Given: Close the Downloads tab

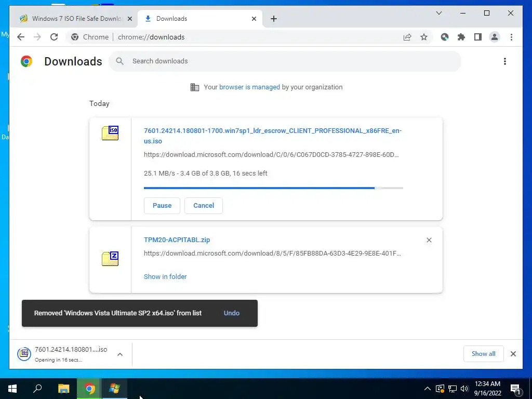Looking at the screenshot, I should coord(254,19).
